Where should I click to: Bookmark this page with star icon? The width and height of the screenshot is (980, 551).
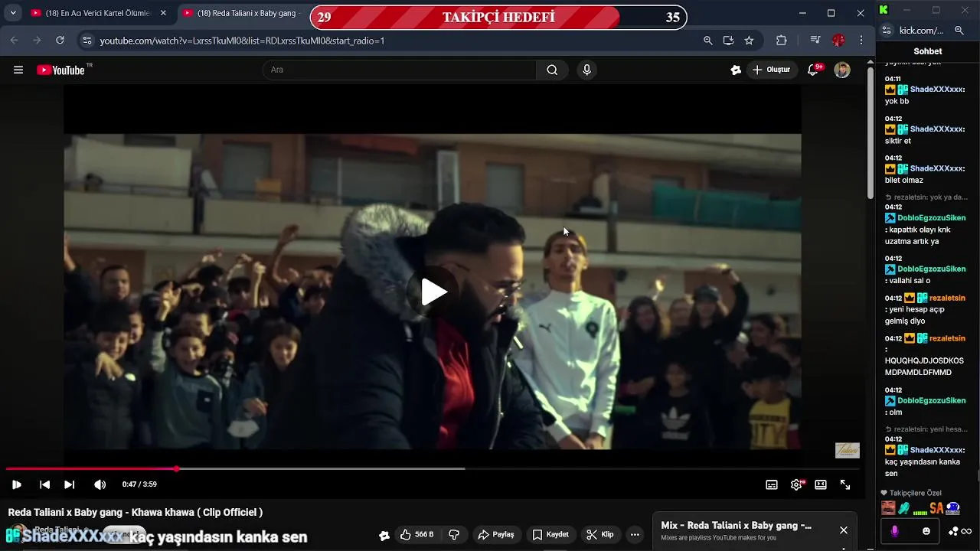749,41
